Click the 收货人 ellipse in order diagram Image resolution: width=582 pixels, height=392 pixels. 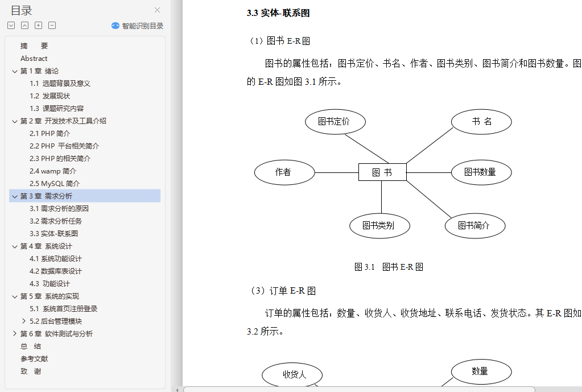coord(292,374)
